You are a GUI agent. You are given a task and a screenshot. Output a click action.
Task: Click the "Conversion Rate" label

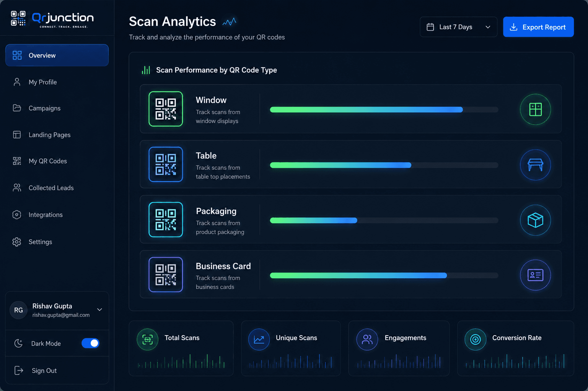pos(517,338)
